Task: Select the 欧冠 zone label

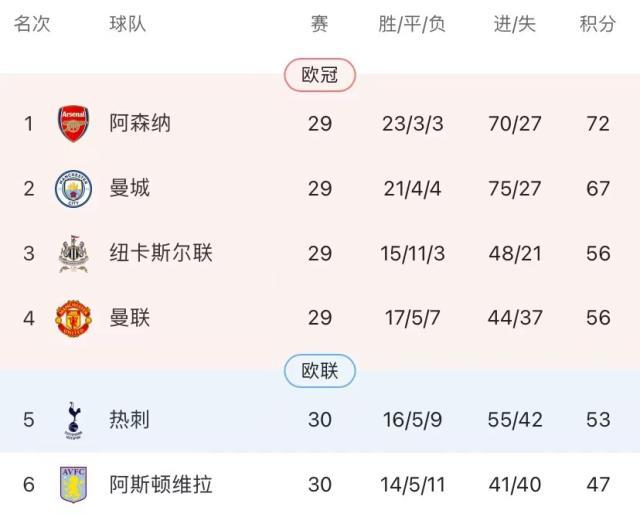Action: [320, 75]
